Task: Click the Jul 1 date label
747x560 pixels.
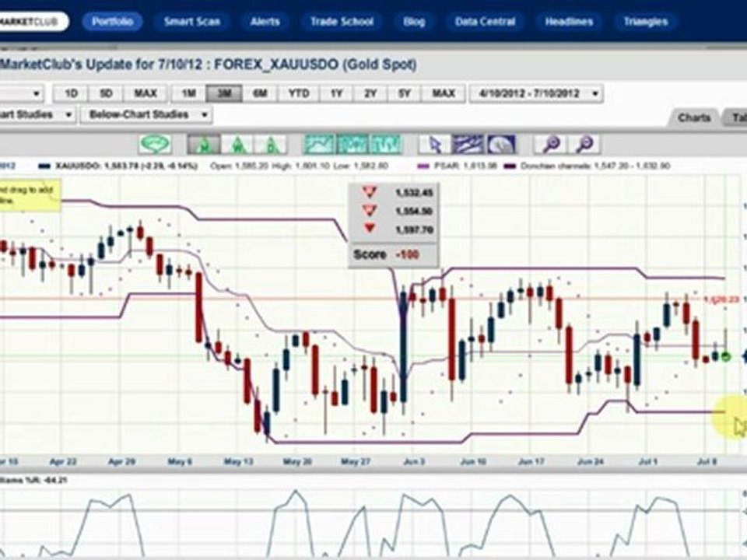Action: pyautogui.click(x=647, y=461)
